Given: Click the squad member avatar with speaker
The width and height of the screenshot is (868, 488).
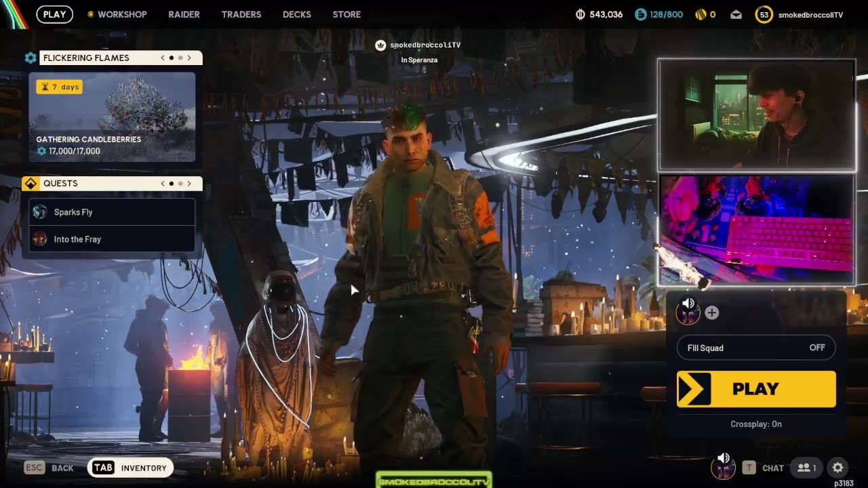Looking at the screenshot, I should 688,312.
